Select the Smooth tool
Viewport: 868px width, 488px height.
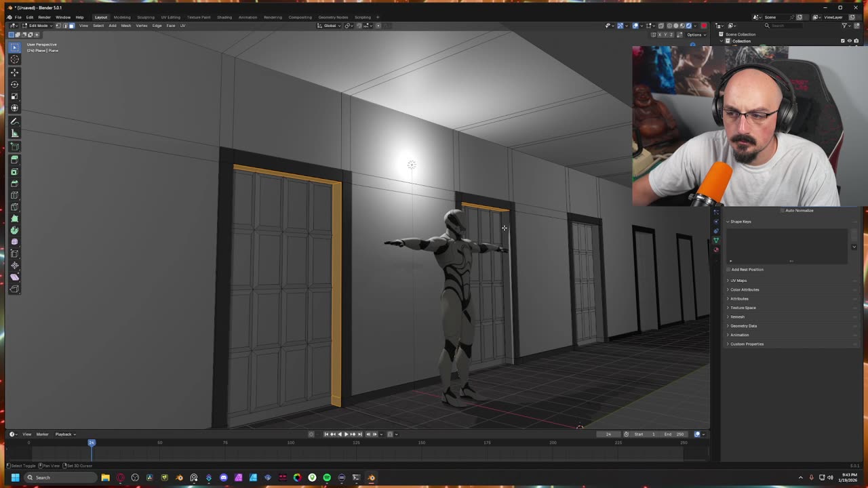(x=14, y=242)
